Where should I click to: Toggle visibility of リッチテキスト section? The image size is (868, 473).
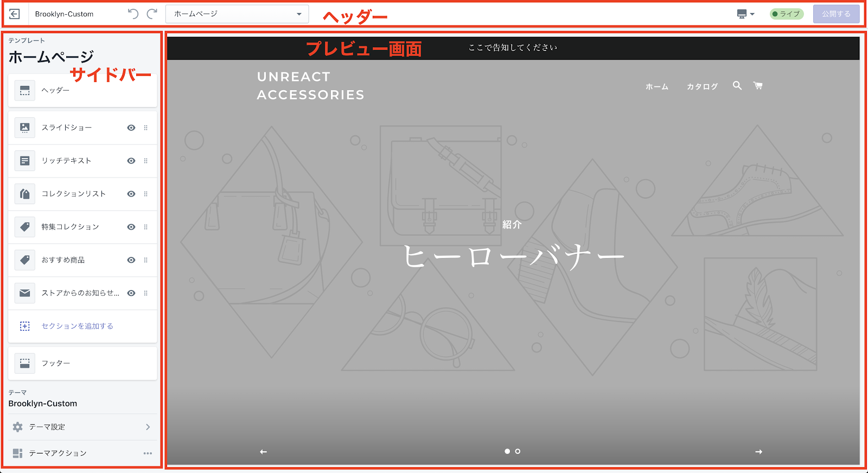click(131, 161)
